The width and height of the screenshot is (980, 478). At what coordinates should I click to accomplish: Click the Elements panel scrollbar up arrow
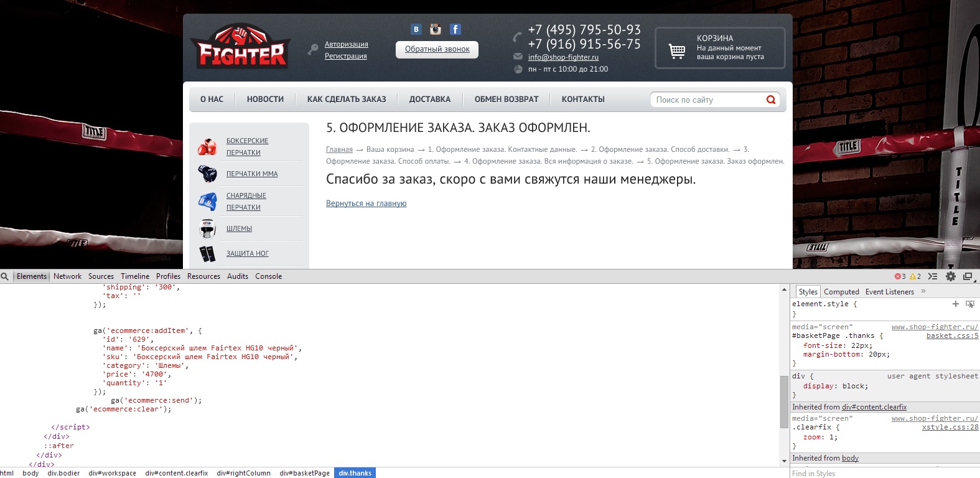click(784, 289)
